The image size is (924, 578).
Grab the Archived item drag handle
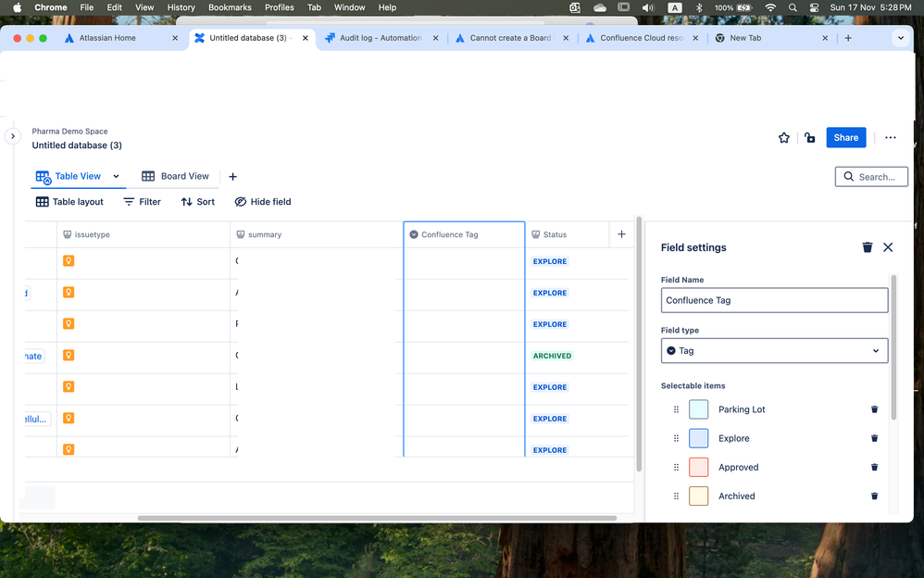(676, 496)
